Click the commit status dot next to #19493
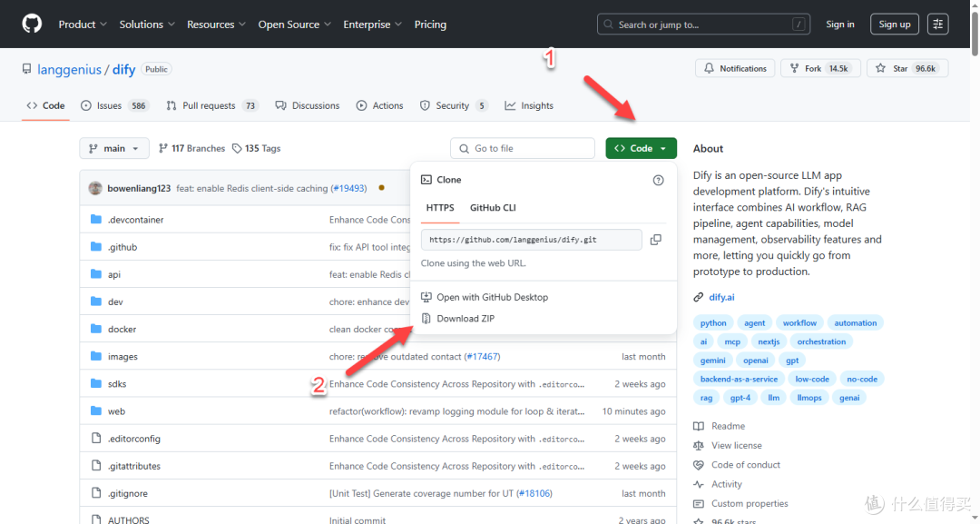Screen dimensions: 980x524 [x=381, y=188]
